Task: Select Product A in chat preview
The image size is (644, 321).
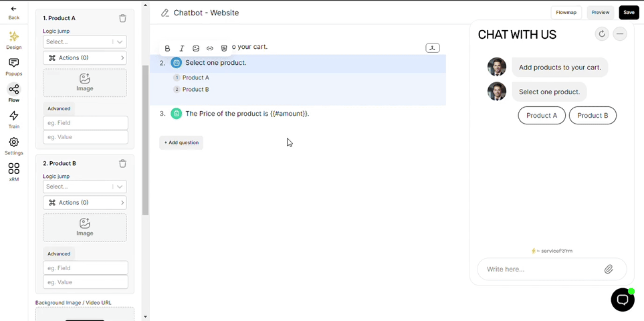Action: coord(542,115)
